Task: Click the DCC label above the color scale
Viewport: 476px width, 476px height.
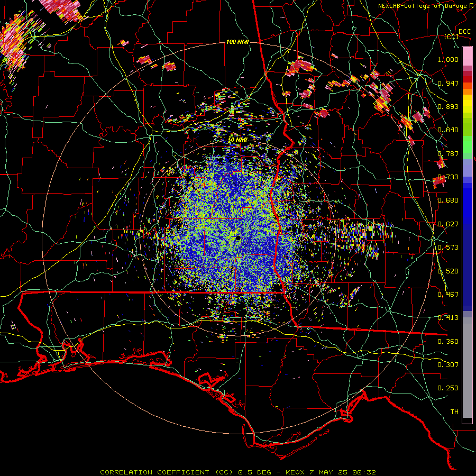Action: tap(464, 32)
